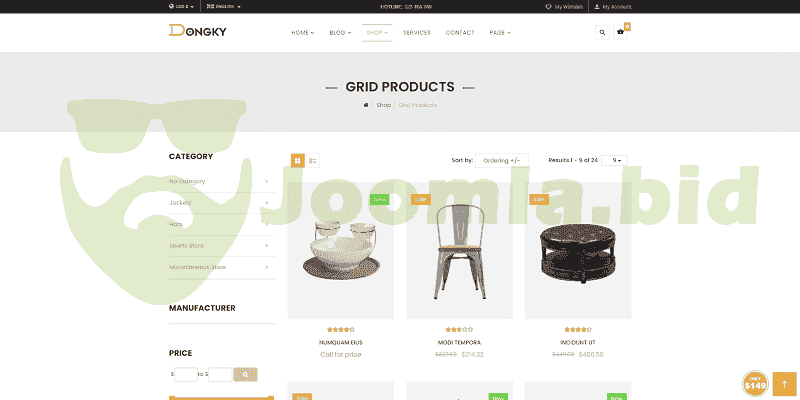This screenshot has height=400, width=800.
Task: Open the Services menu item
Action: point(417,33)
